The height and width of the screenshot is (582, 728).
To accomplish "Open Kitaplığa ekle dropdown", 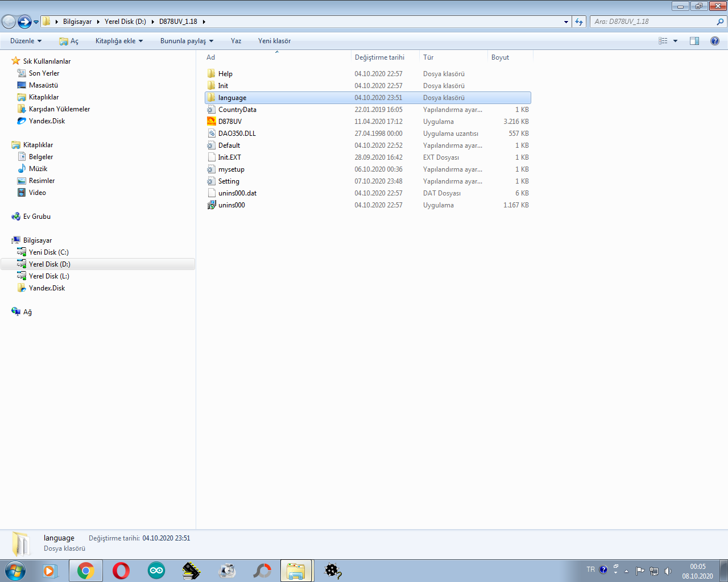I will coord(119,41).
